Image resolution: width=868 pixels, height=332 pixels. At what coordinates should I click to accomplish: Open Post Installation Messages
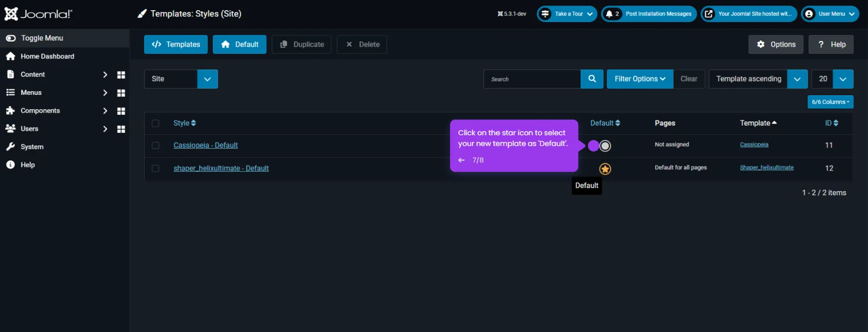click(649, 14)
